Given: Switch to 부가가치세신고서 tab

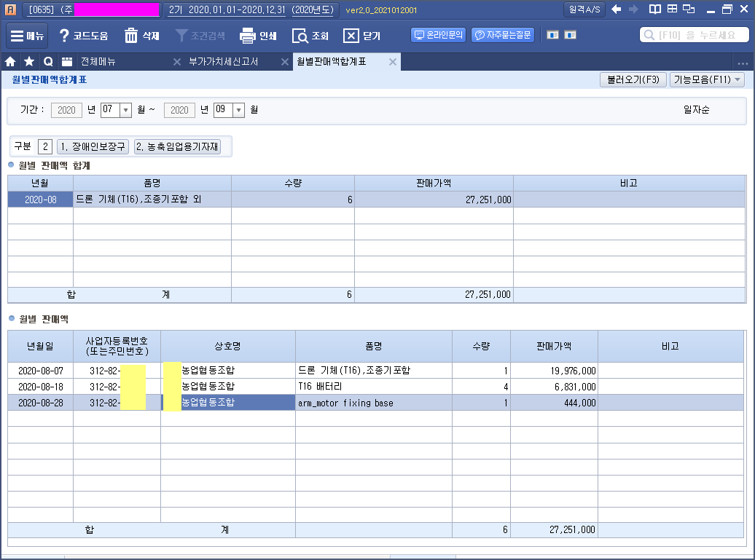Looking at the screenshot, I should point(224,62).
